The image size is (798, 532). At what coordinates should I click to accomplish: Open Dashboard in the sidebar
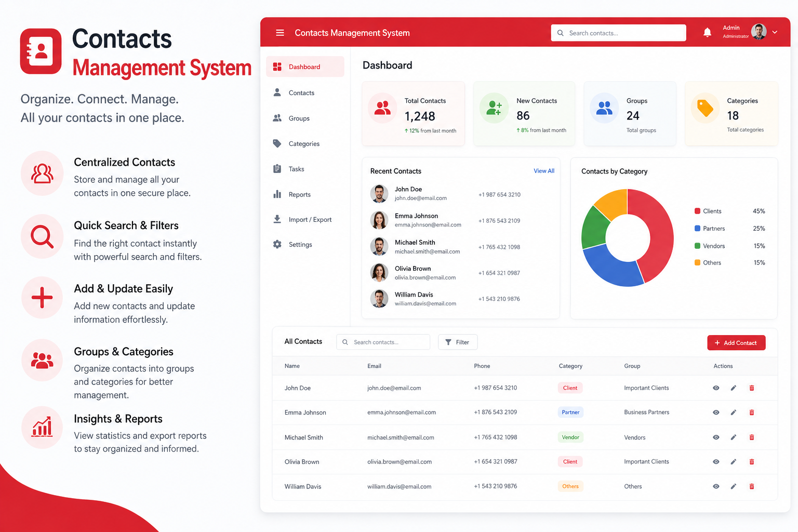(305, 66)
